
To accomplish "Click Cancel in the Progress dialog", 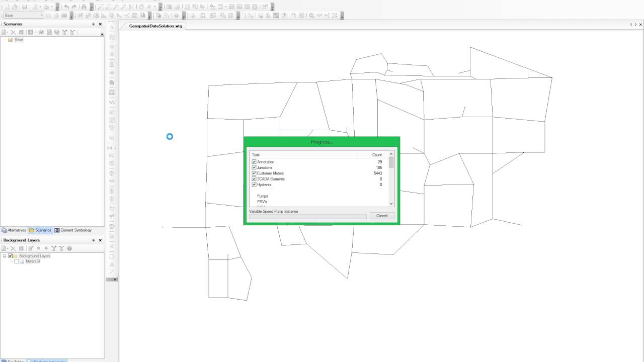I will pos(382,216).
